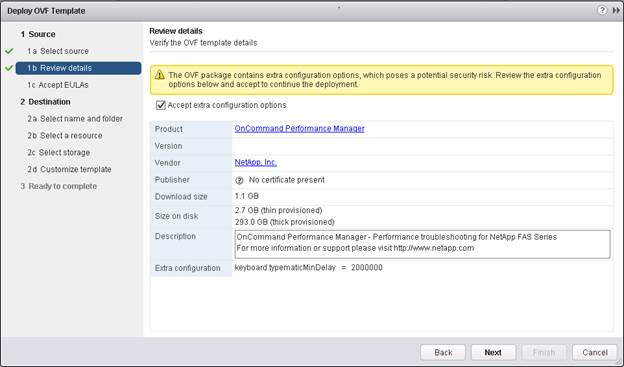Image resolution: width=624 pixels, height=367 pixels.
Task: Open the help question mark icon
Action: tap(602, 10)
